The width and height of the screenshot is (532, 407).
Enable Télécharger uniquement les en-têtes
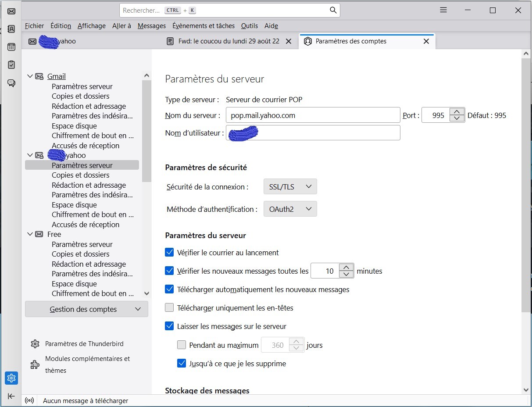[x=169, y=307]
